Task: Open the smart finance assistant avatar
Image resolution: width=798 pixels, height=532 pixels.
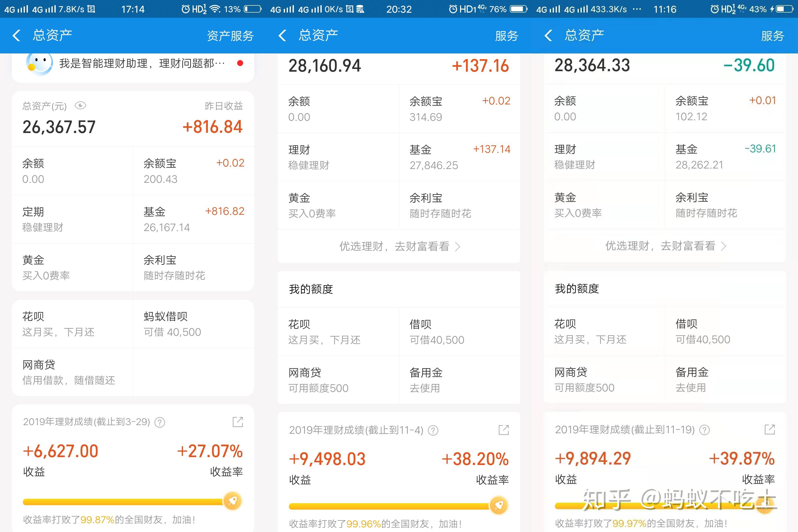Action: [x=39, y=63]
